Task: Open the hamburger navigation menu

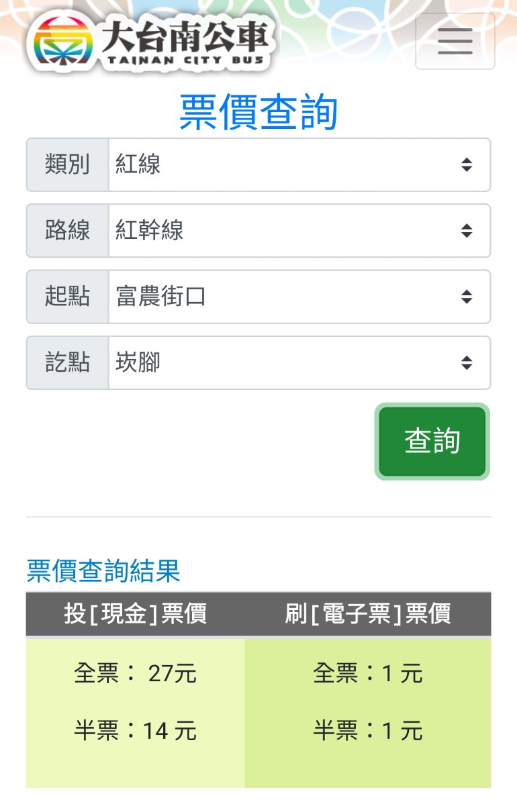Action: [455, 42]
